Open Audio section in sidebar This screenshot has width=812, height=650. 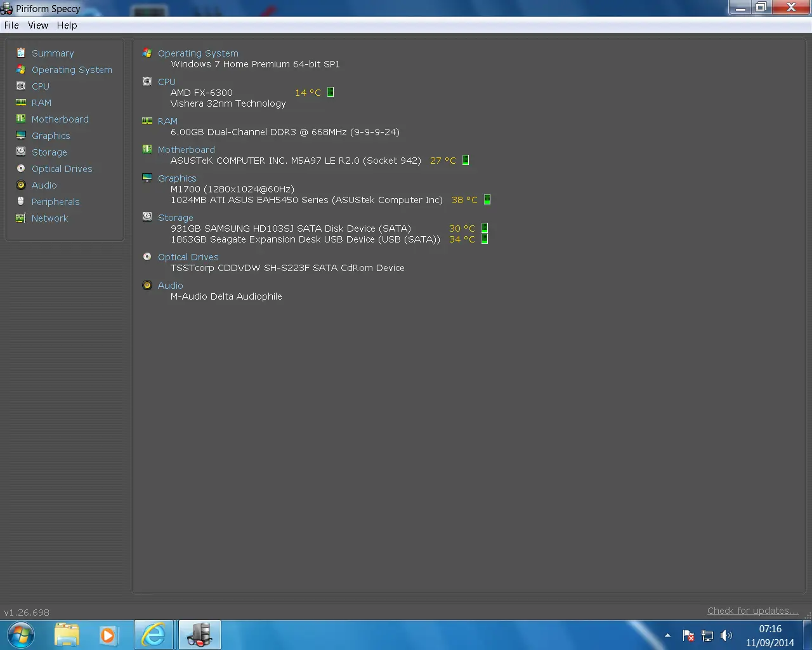tap(44, 185)
